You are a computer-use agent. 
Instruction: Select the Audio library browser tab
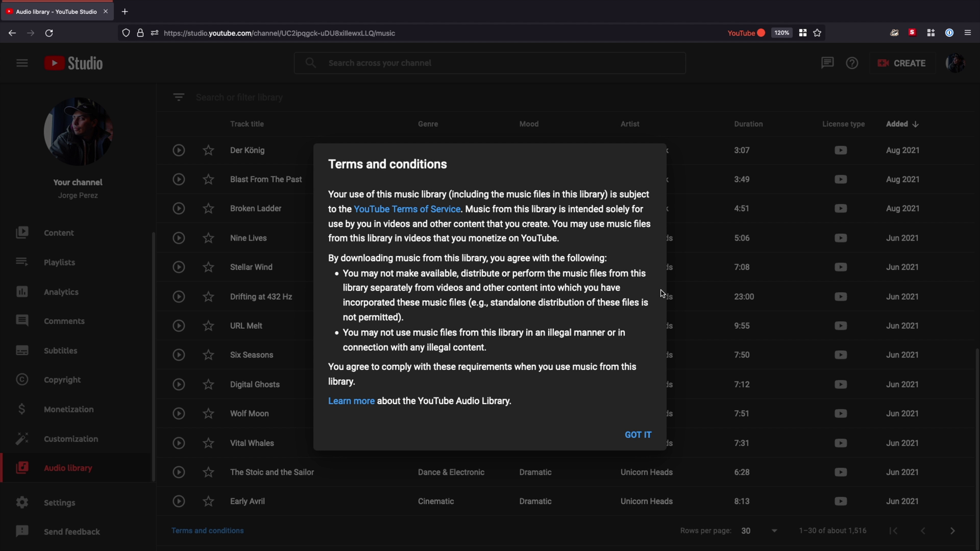57,11
